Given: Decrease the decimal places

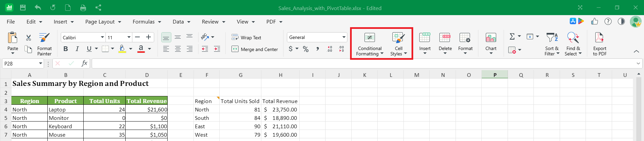Looking at the screenshot, I should coord(342,49).
